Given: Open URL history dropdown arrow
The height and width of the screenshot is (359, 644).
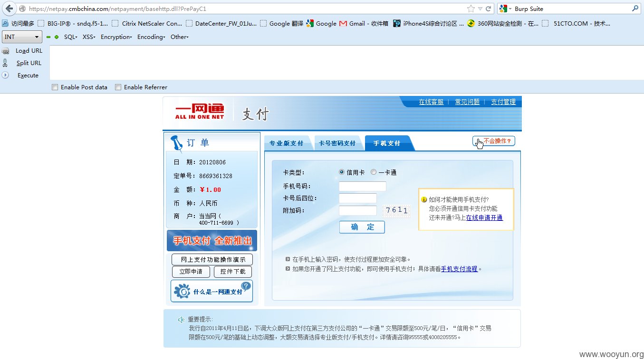Looking at the screenshot, I should click(x=480, y=9).
